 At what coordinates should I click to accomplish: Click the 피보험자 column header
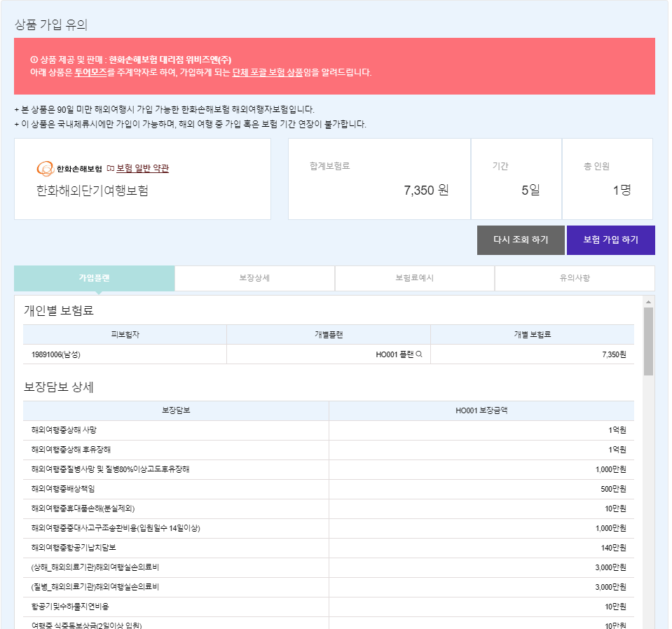click(x=125, y=335)
